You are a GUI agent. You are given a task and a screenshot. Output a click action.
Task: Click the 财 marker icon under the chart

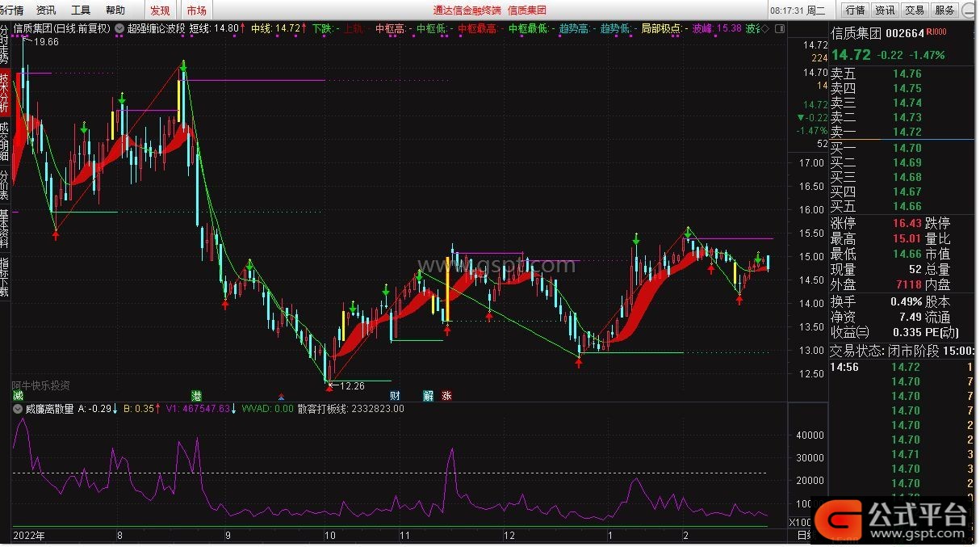click(x=396, y=396)
